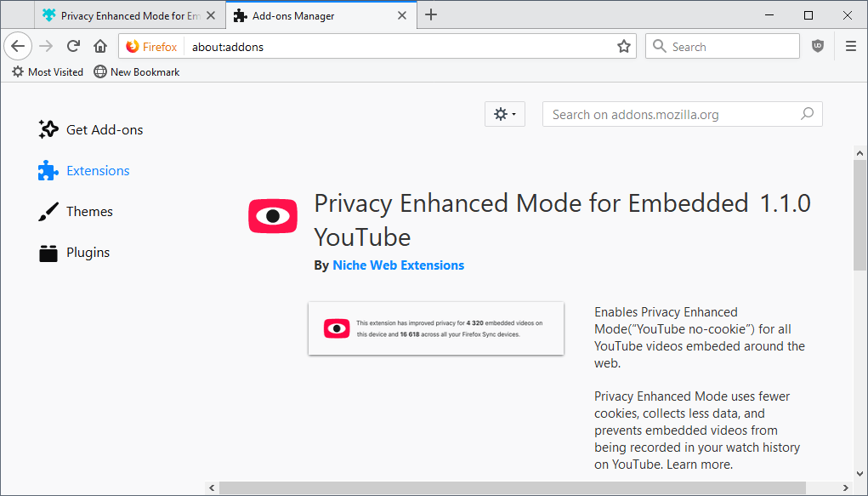Click the horizontal scroll left arrow
Image resolution: width=868 pixels, height=496 pixels.
[212, 488]
